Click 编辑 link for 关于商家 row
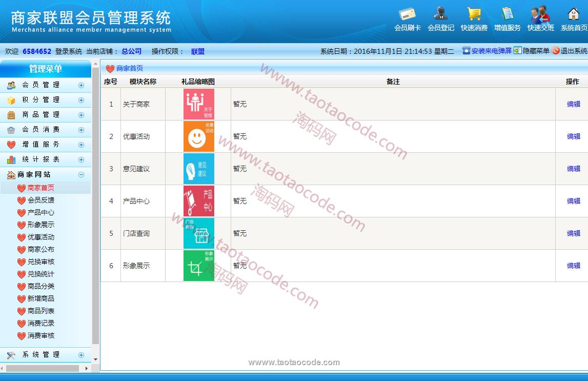This screenshot has width=588, height=381. [573, 104]
